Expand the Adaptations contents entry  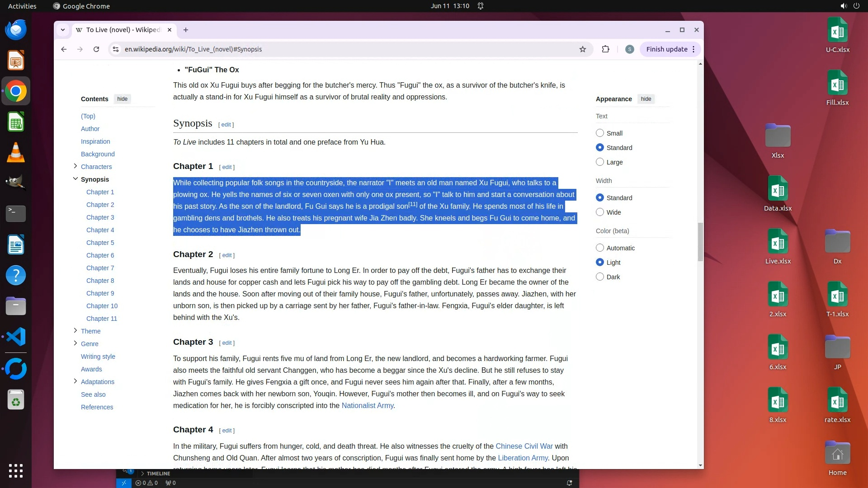point(75,381)
